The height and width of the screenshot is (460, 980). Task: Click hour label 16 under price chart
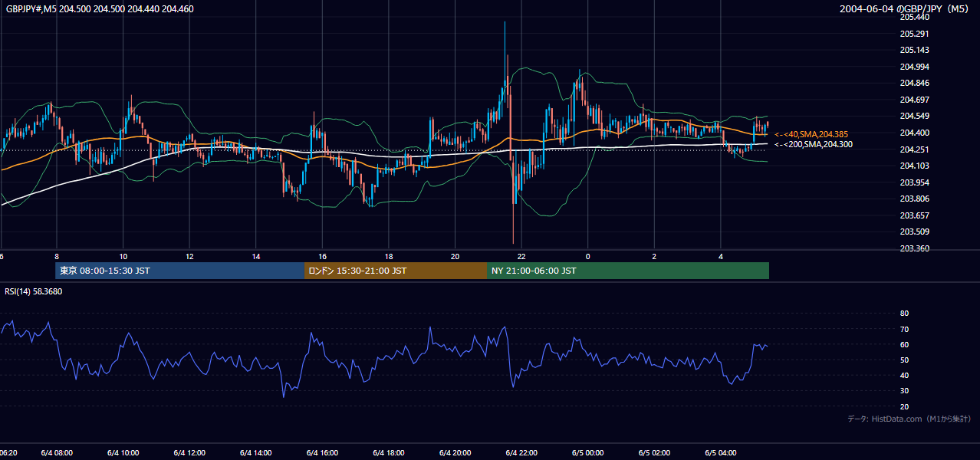click(x=323, y=256)
